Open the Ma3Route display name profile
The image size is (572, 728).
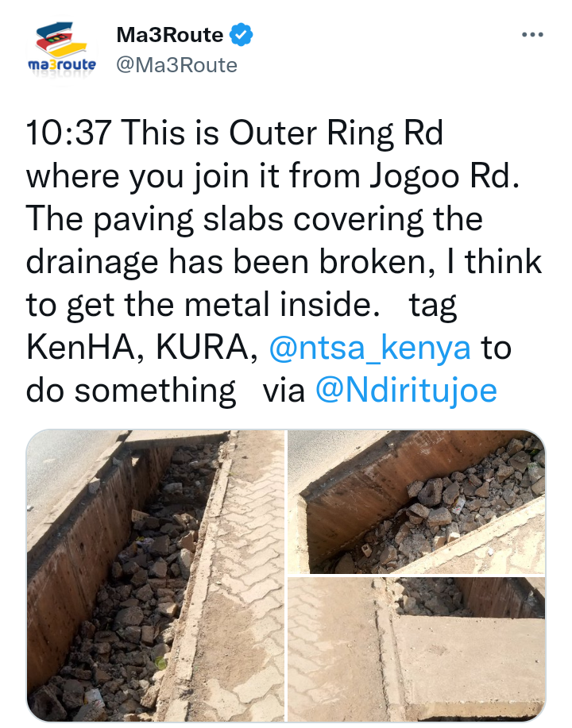click(x=169, y=35)
